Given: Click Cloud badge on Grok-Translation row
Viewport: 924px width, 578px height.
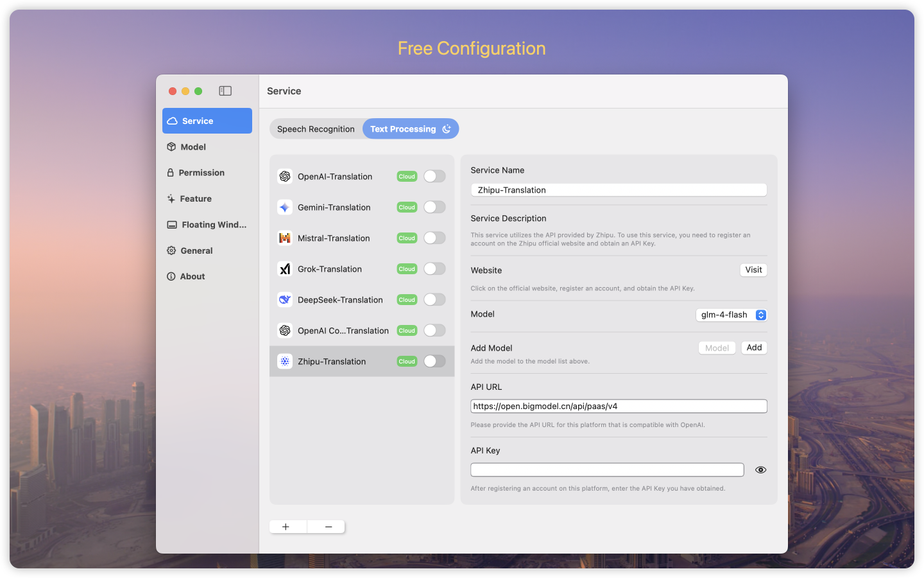Looking at the screenshot, I should coord(407,269).
